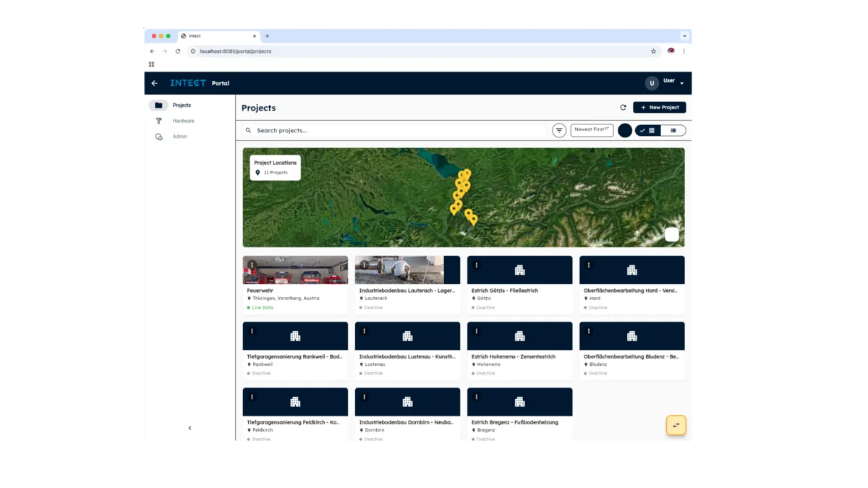Click the address bar URL

[235, 51]
